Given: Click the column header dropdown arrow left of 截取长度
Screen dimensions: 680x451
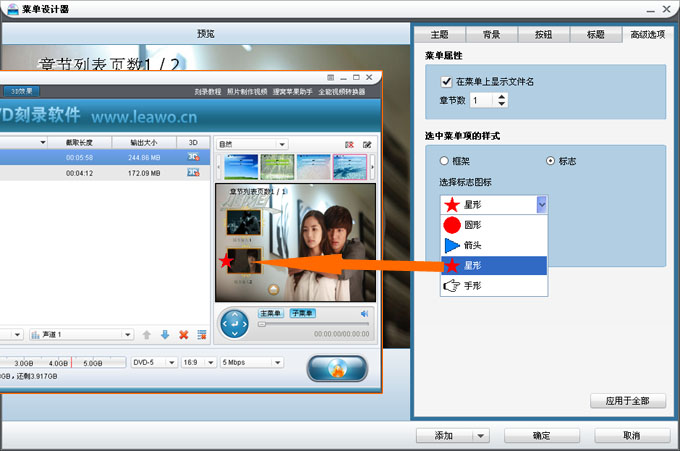Looking at the screenshot, I should click(43, 142).
